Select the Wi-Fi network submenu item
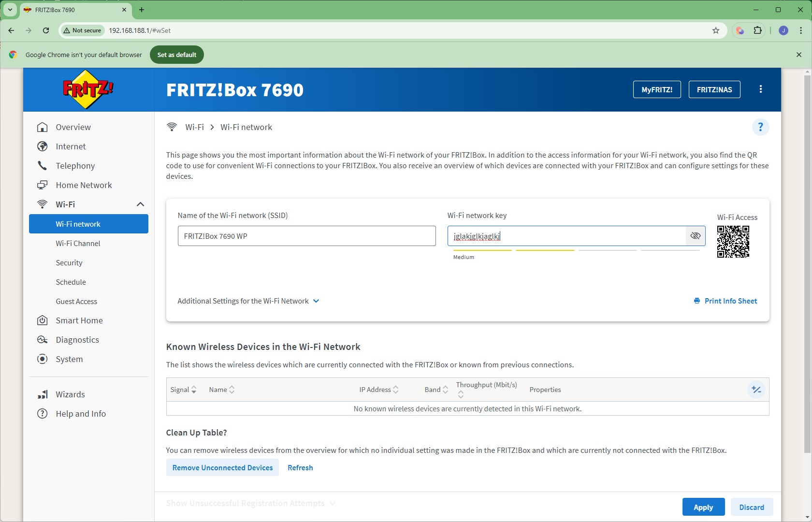Viewport: 812px width, 522px height. (x=88, y=224)
